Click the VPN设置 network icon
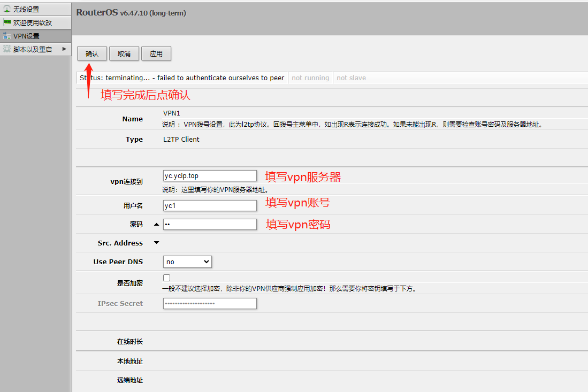This screenshot has width=588, height=392. (7, 36)
